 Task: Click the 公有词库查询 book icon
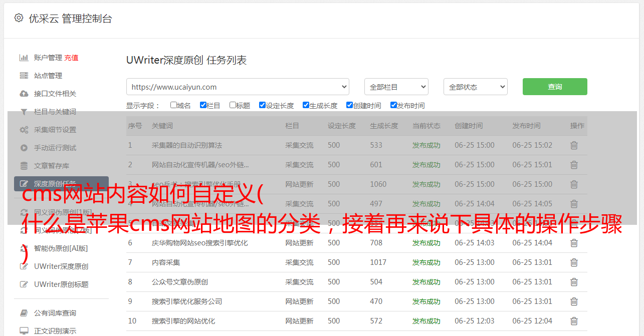click(x=24, y=313)
